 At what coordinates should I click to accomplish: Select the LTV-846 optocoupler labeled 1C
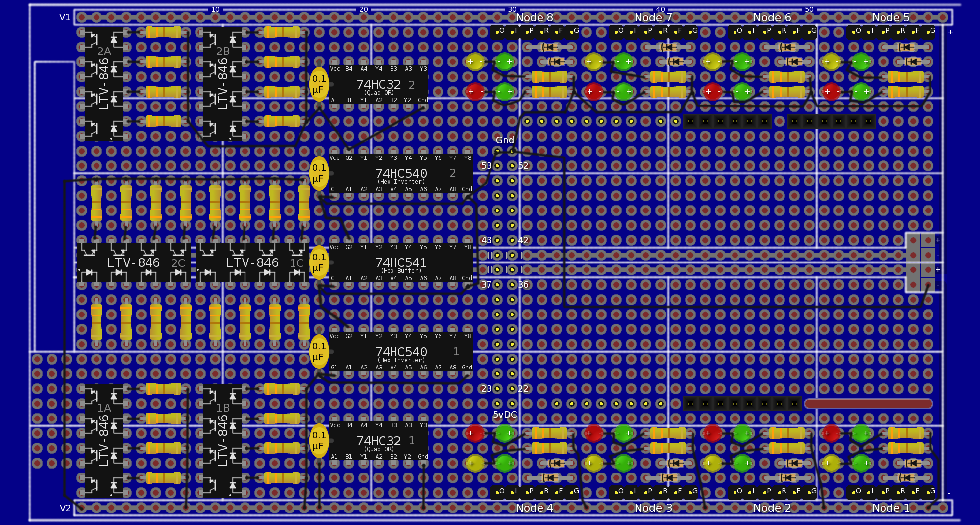(252, 263)
